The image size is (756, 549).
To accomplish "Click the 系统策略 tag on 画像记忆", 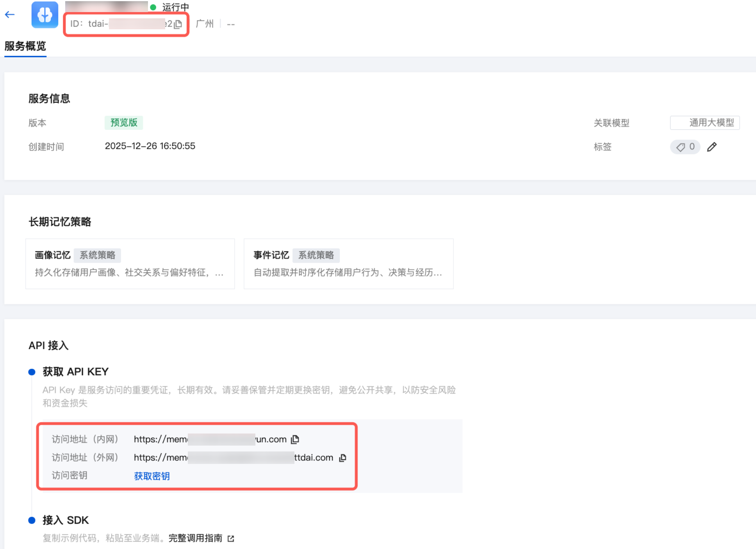I will (x=97, y=255).
